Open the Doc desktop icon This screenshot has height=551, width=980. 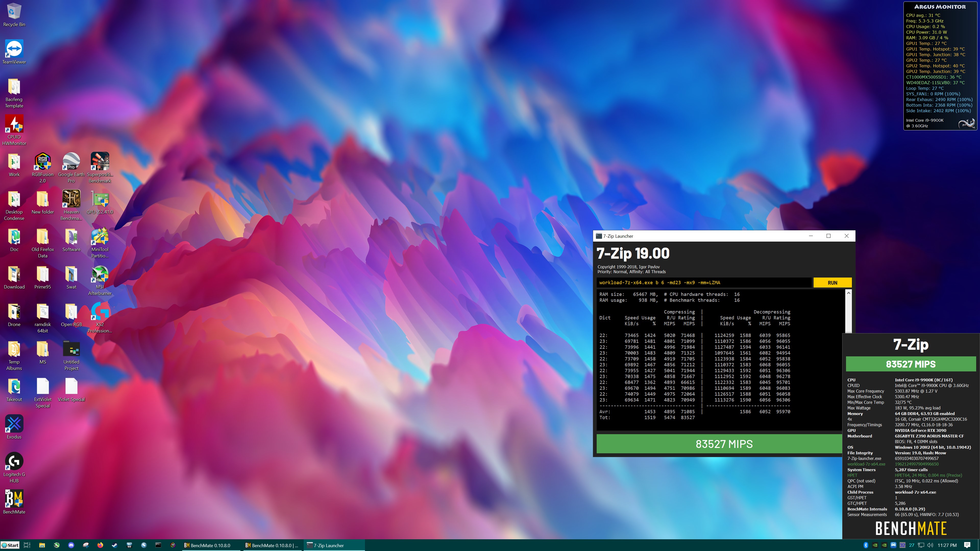pyautogui.click(x=14, y=240)
